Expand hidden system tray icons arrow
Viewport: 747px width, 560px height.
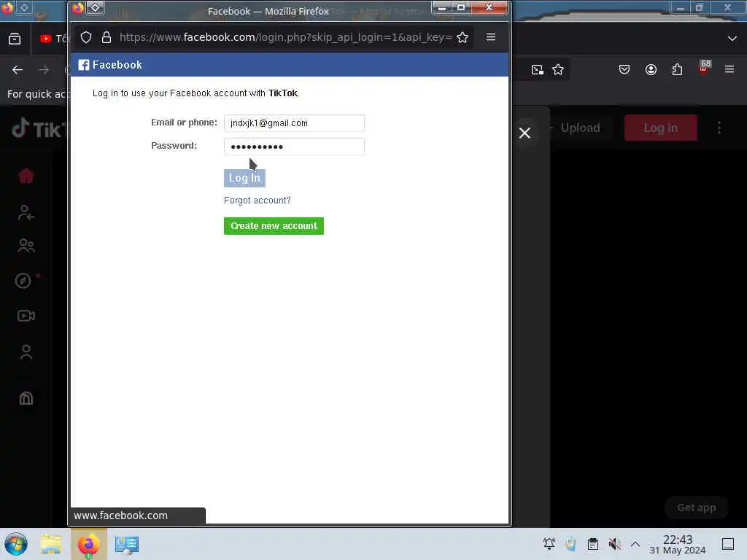[635, 544]
